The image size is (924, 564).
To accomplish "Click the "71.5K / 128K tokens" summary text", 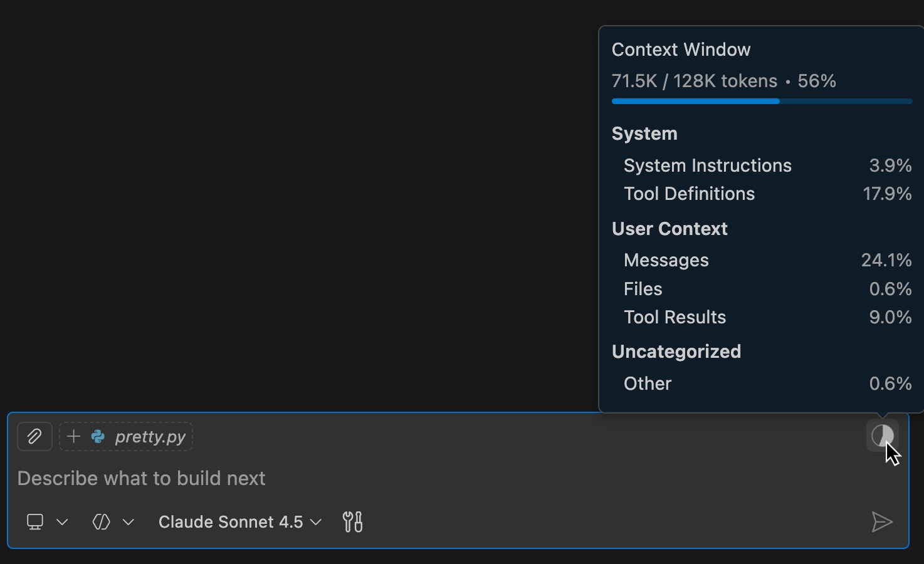I will pos(694,81).
